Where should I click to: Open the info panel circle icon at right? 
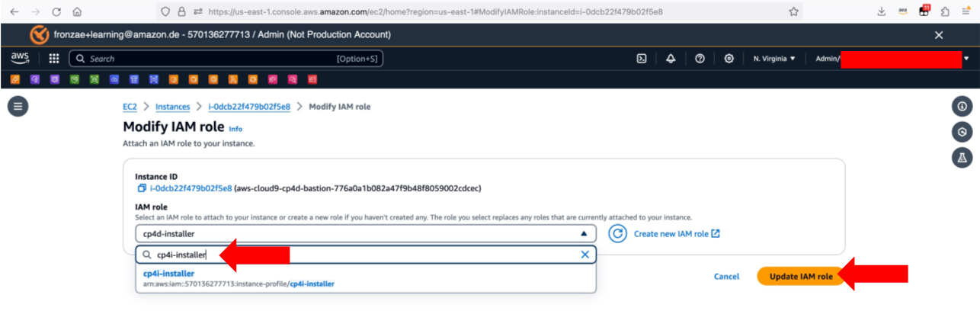pyautogui.click(x=962, y=107)
